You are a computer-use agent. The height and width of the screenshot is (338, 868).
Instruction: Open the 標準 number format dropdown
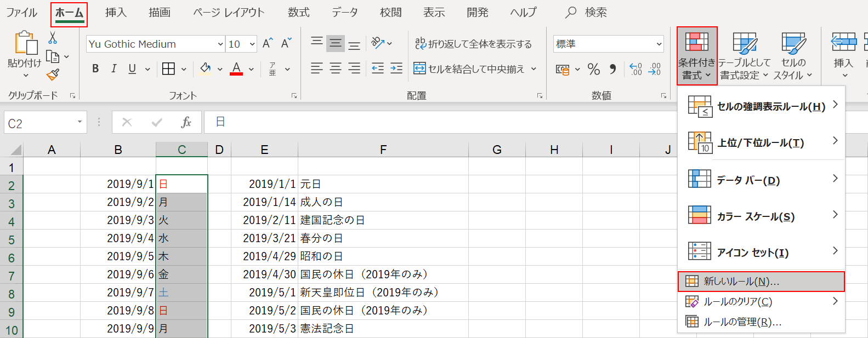(659, 44)
